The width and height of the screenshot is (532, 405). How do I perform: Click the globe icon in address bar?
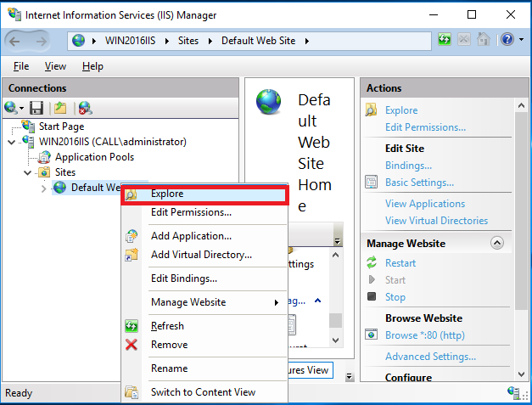[78, 41]
